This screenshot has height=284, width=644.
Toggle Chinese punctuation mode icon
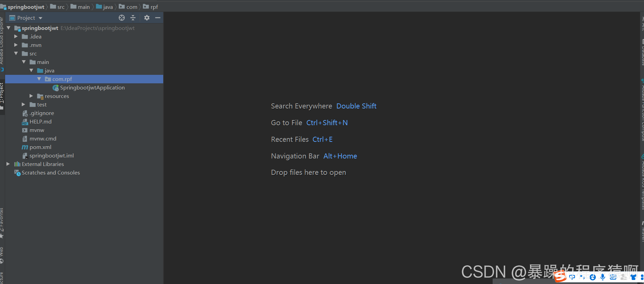(x=582, y=277)
